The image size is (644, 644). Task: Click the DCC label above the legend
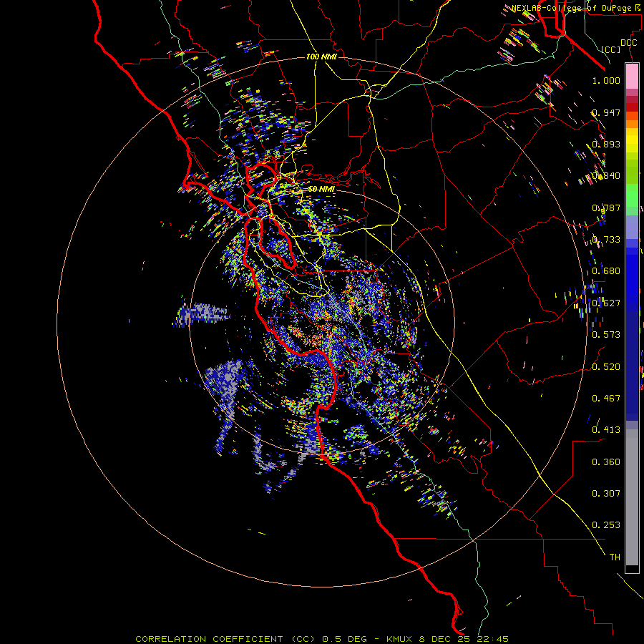[x=628, y=43]
